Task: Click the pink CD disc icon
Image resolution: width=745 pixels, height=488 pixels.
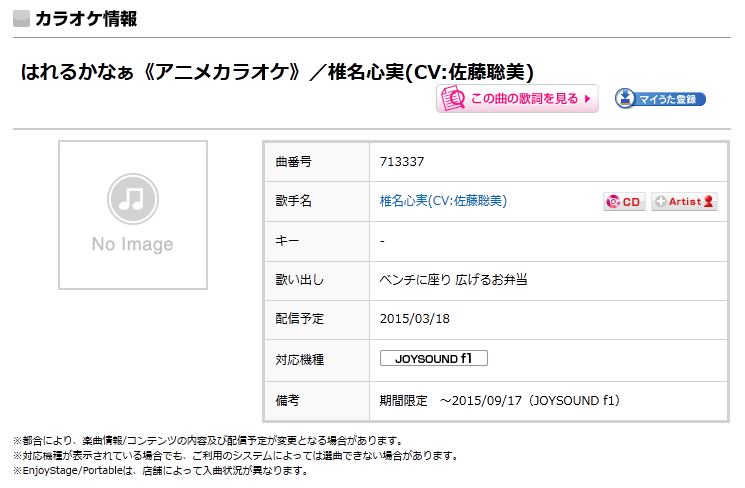Action: click(613, 202)
